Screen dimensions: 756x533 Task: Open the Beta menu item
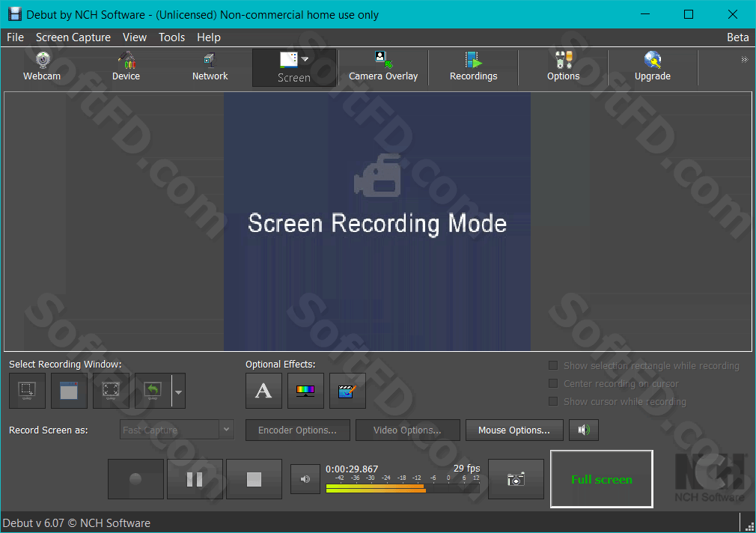[x=738, y=37]
